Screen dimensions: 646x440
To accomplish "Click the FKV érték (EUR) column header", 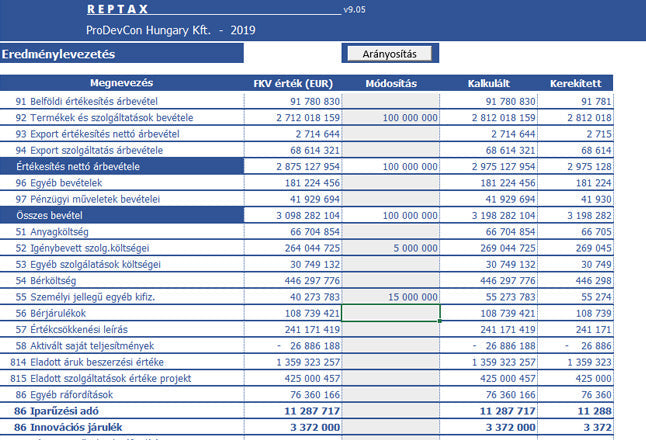I will point(293,83).
